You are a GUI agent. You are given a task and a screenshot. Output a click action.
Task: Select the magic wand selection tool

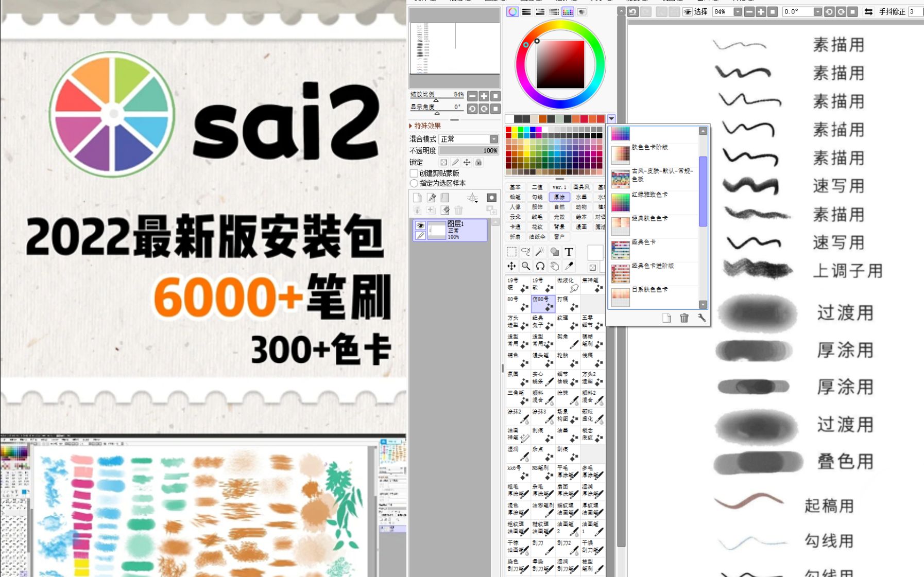point(540,252)
